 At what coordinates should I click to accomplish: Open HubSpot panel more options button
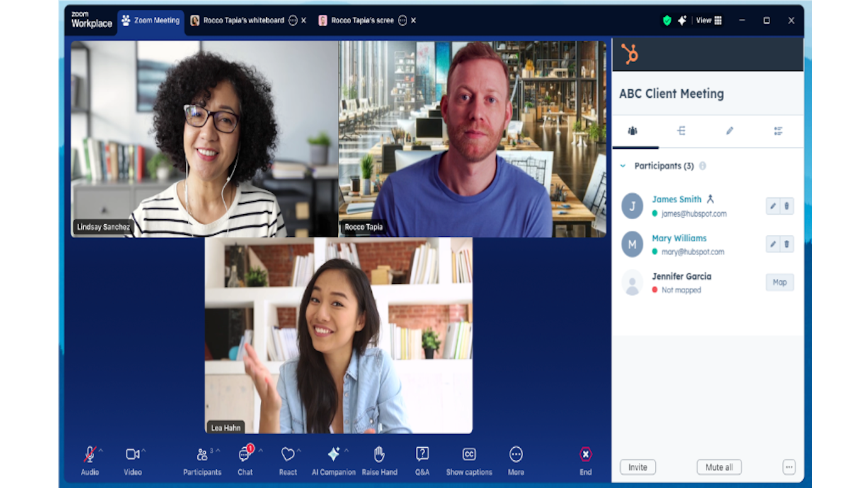[789, 467]
